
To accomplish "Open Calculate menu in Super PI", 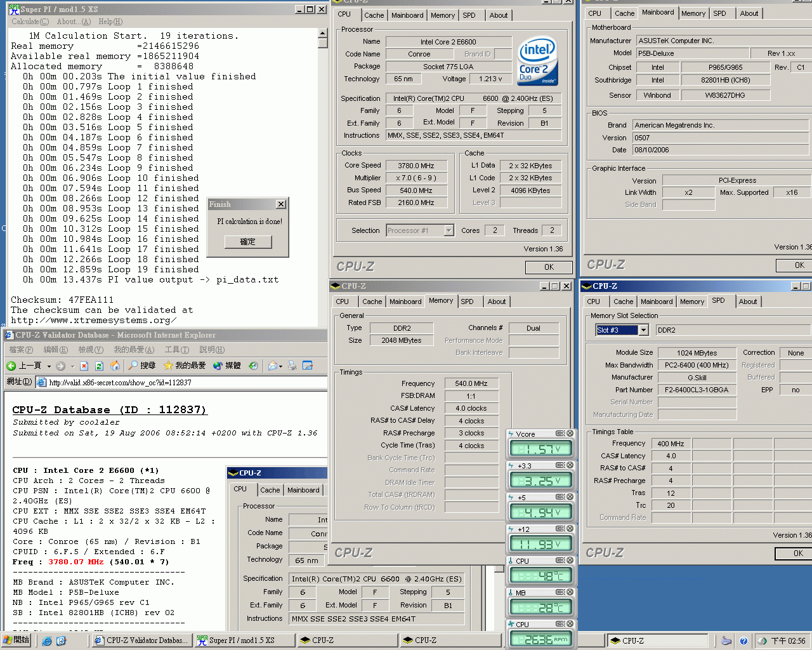I will coord(30,22).
